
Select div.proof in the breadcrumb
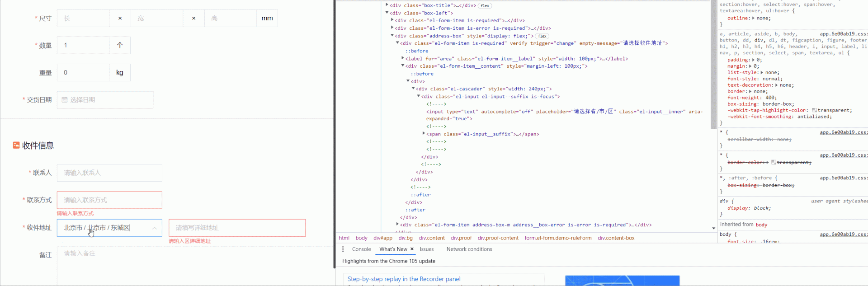click(x=461, y=238)
